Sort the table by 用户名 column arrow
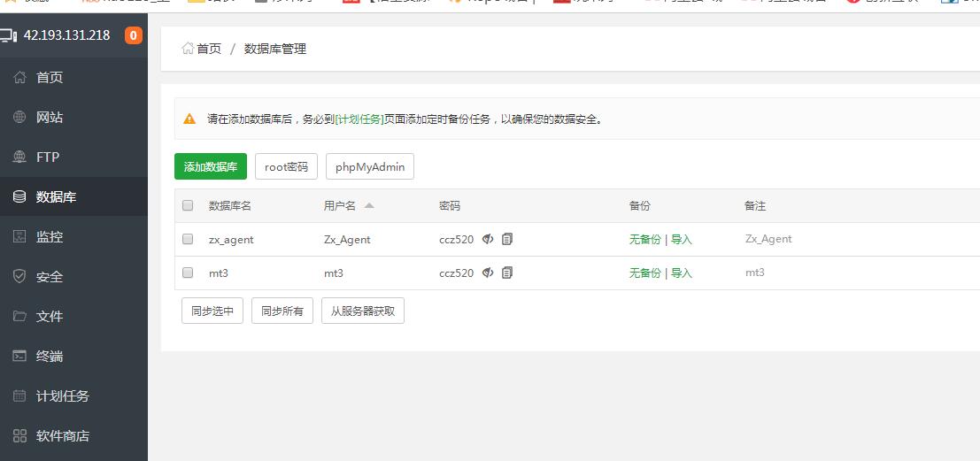980x461 pixels. pyautogui.click(x=369, y=205)
